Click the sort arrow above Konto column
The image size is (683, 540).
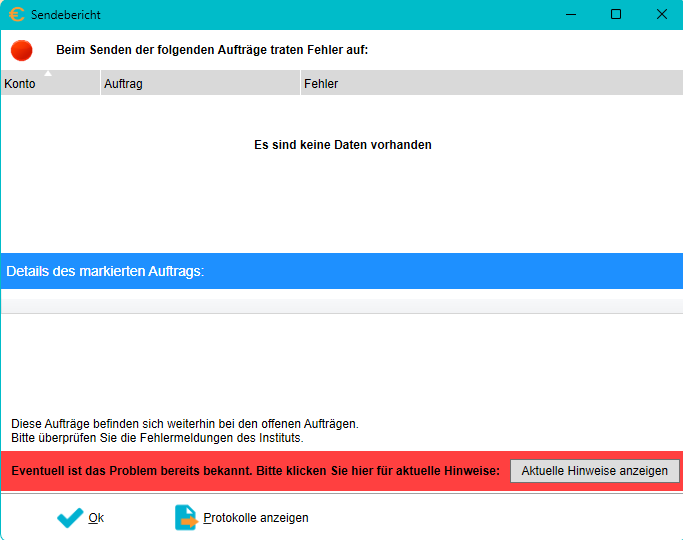48,74
